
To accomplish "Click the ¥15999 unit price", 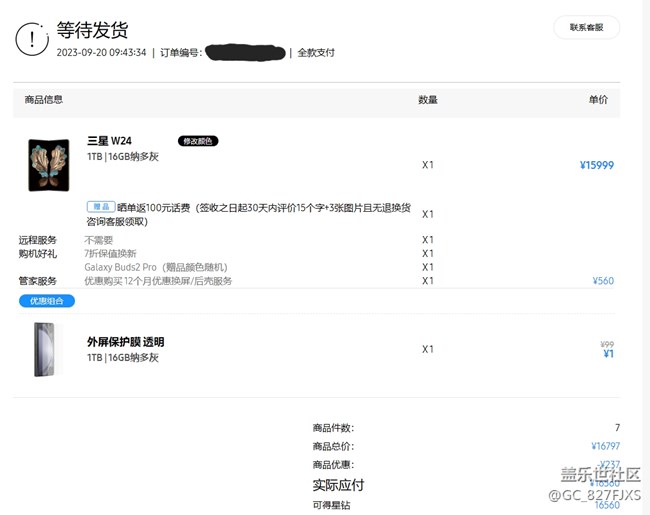I will 596,166.
